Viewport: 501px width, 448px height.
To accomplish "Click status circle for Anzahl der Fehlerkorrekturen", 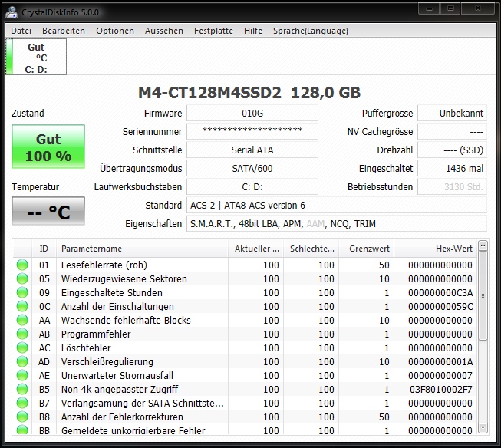I will point(22,417).
